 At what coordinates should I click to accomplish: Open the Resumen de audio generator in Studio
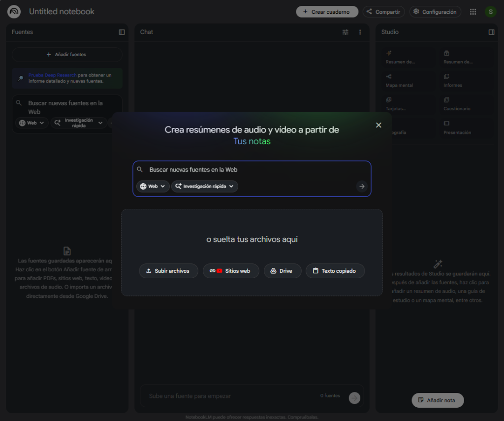[x=408, y=57]
